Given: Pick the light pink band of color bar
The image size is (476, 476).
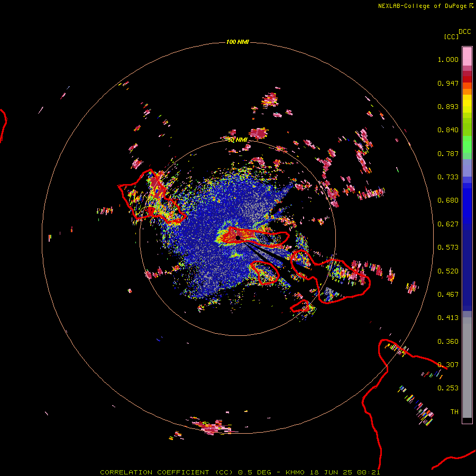Looking at the screenshot, I should click(x=467, y=56).
